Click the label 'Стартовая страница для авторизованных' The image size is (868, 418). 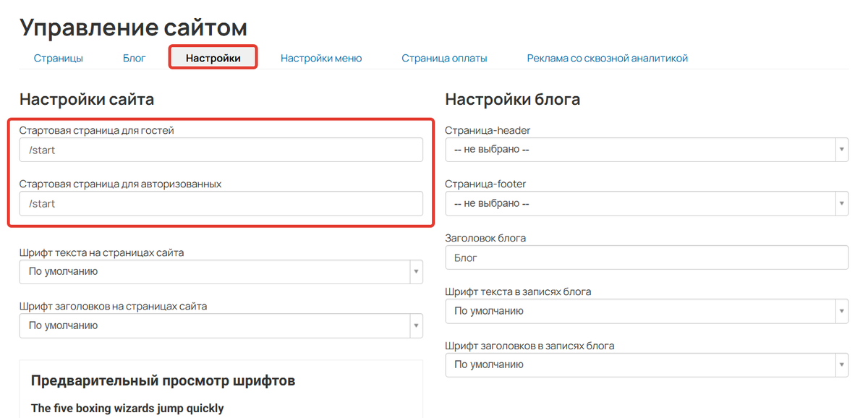point(120,184)
